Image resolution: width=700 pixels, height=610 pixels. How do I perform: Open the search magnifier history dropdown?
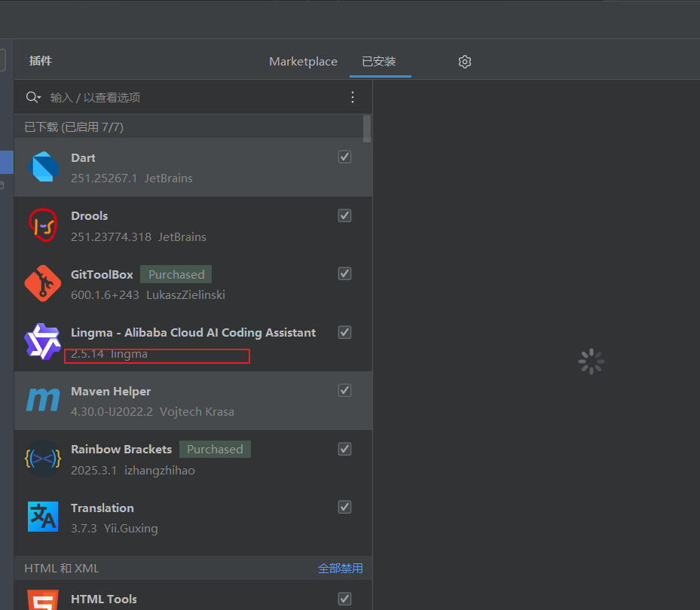click(33, 97)
